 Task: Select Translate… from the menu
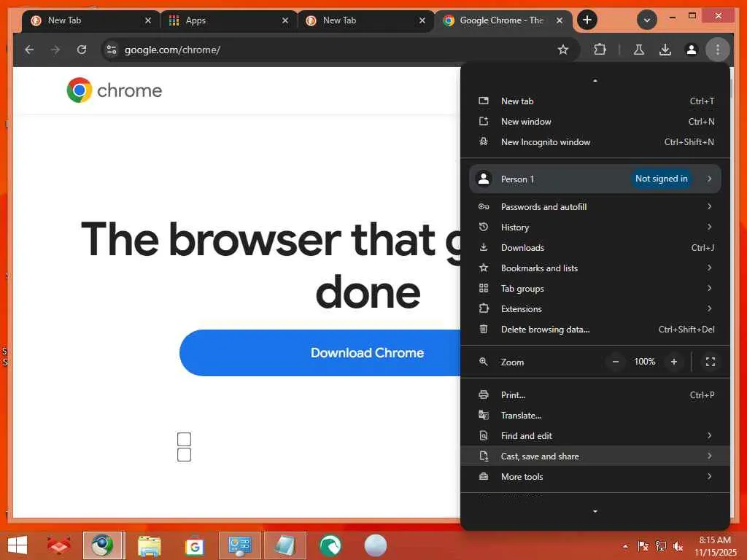[595, 415]
